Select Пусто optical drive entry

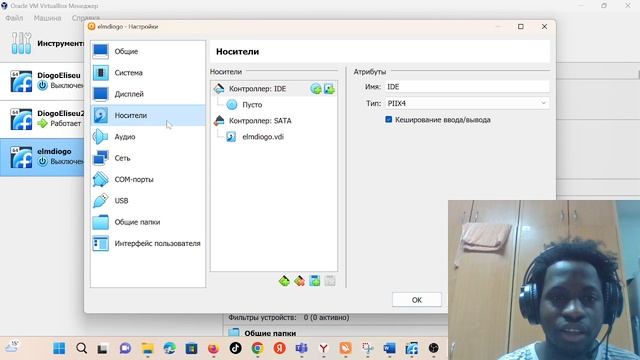[252, 104]
